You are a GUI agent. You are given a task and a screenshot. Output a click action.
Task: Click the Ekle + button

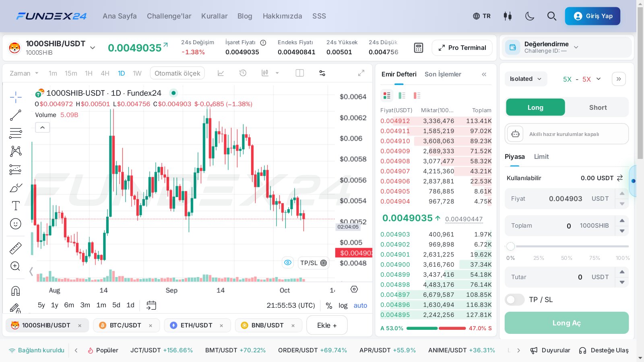[x=327, y=325]
